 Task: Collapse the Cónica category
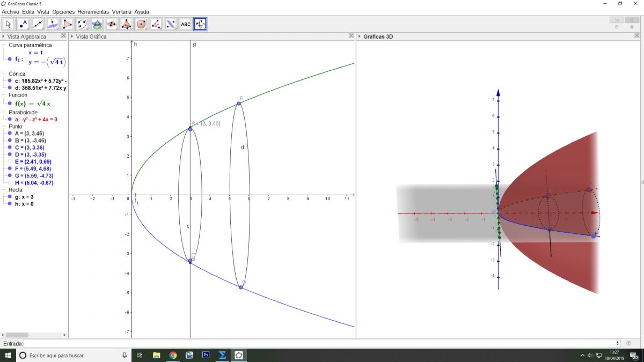[x=3, y=74]
